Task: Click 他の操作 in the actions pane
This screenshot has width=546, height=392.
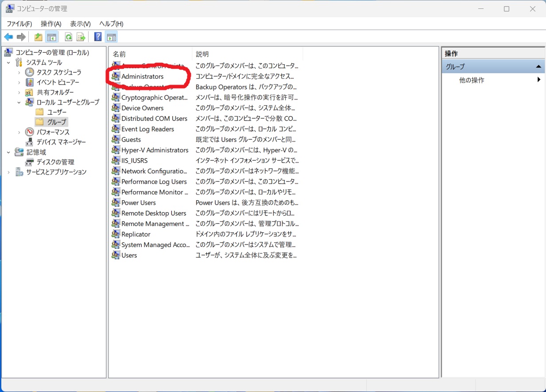Action: (x=472, y=80)
